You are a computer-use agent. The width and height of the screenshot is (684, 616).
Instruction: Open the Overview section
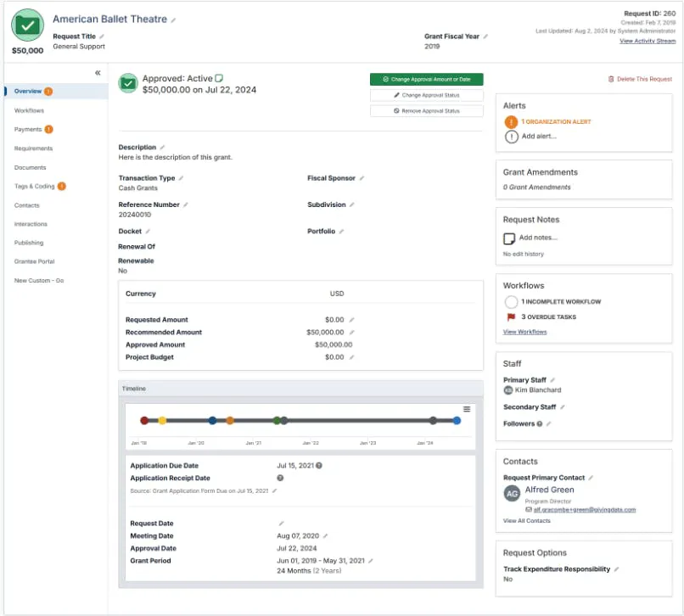click(x=56, y=91)
